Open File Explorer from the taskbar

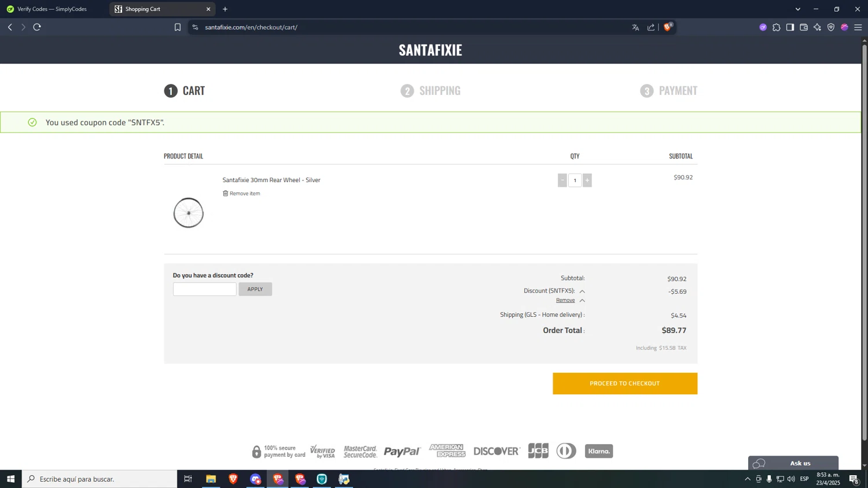(211, 479)
